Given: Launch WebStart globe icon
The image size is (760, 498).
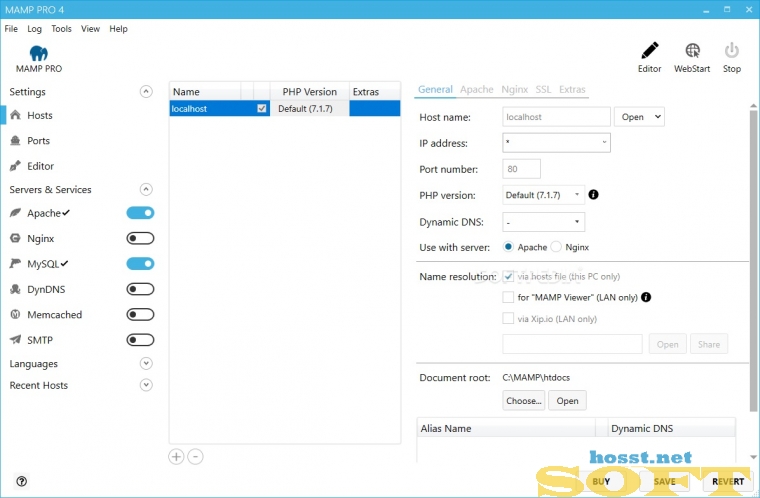Looking at the screenshot, I should tap(692, 50).
